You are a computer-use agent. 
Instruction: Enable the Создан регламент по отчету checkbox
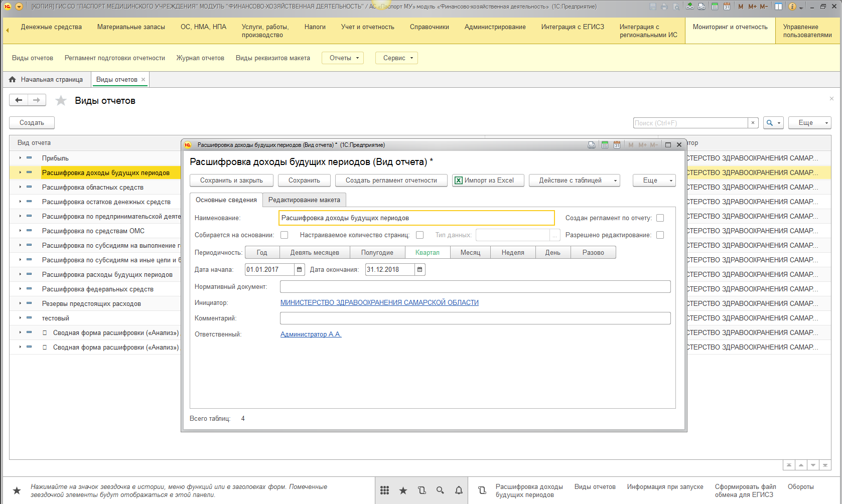point(660,218)
